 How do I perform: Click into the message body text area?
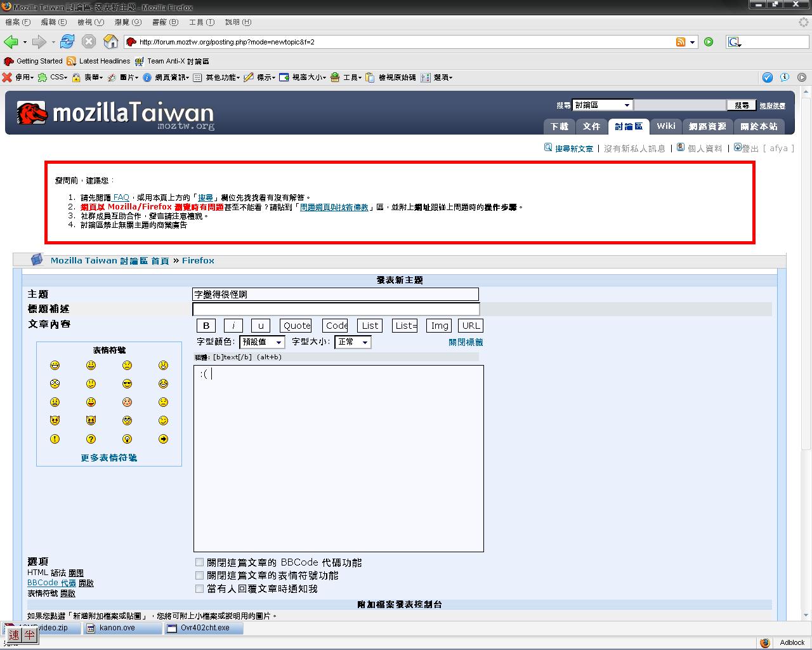(x=339, y=458)
